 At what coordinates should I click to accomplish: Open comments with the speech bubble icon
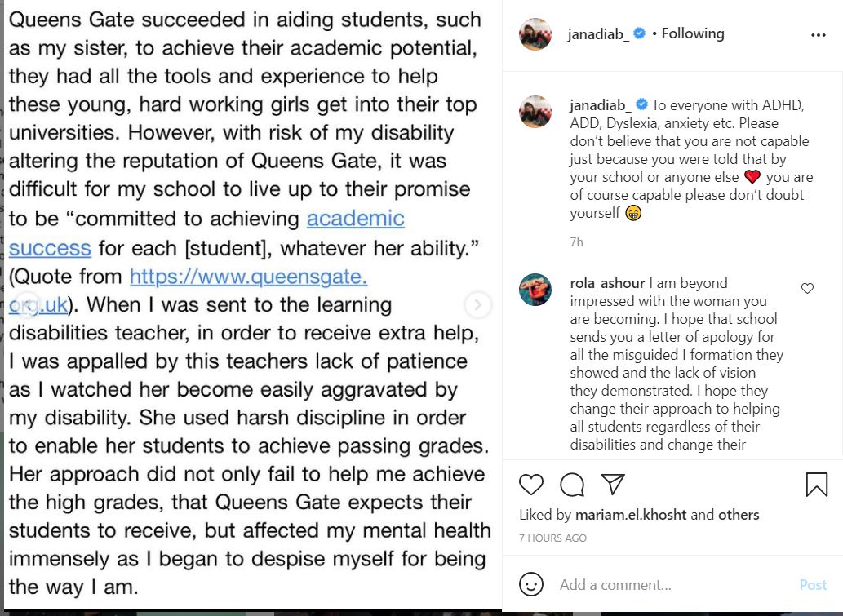point(572,485)
